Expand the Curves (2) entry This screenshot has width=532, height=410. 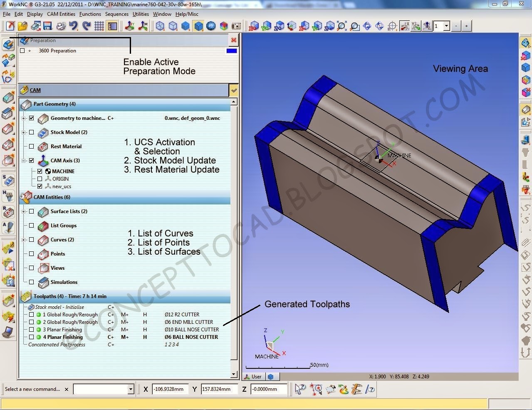point(24,240)
